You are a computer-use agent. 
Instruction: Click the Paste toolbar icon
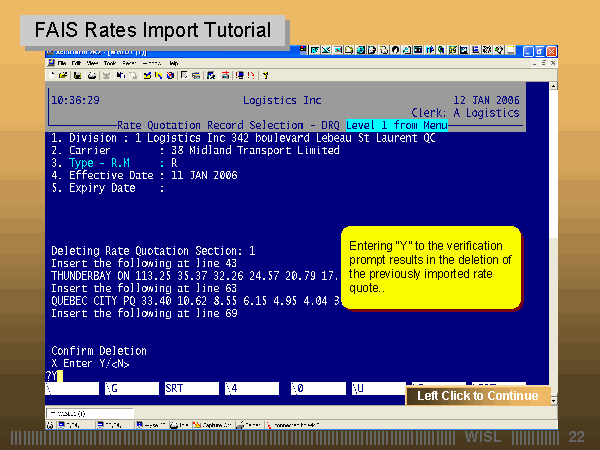click(x=133, y=74)
